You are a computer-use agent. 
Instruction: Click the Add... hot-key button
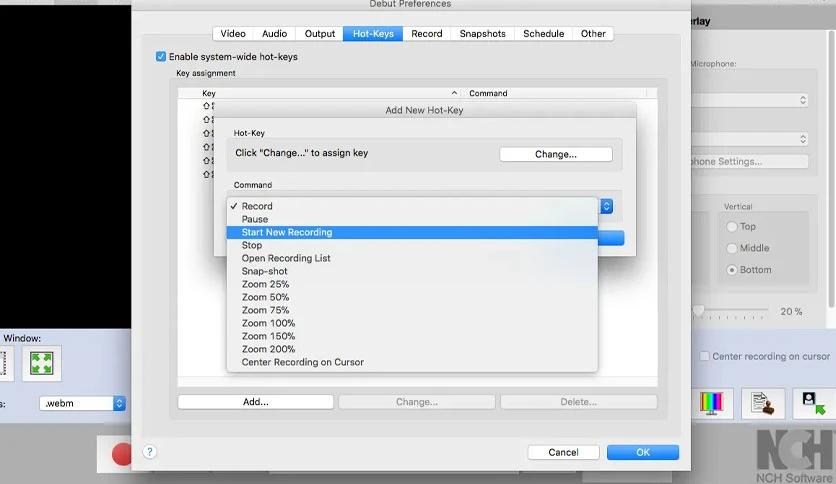(255, 402)
